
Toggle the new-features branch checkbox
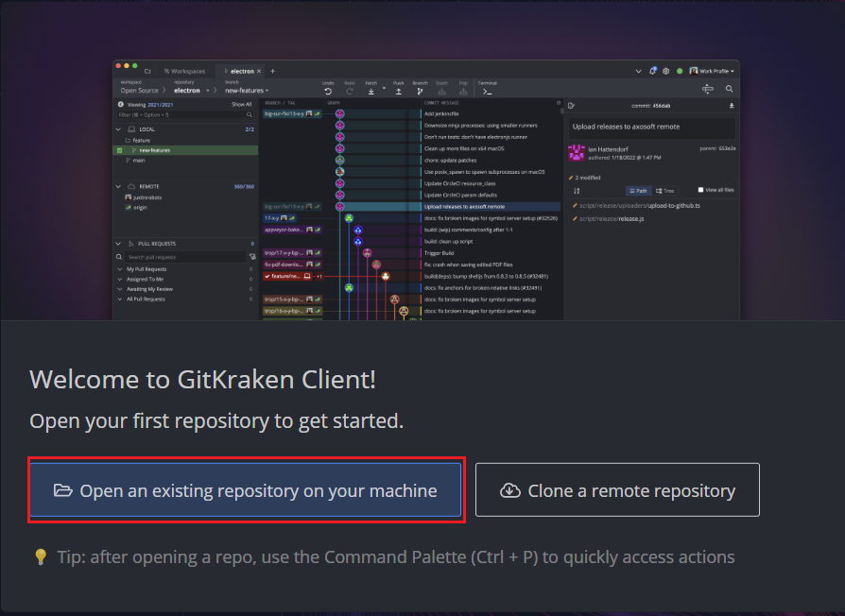click(x=120, y=150)
